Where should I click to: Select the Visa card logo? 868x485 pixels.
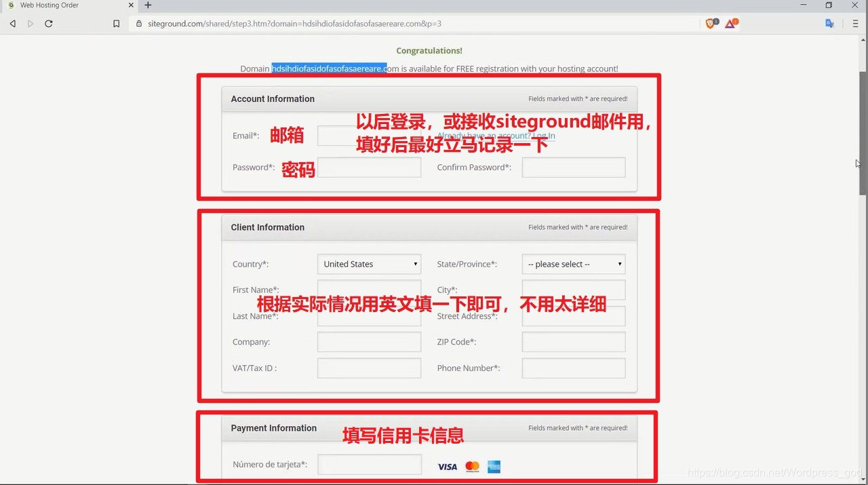coord(448,467)
